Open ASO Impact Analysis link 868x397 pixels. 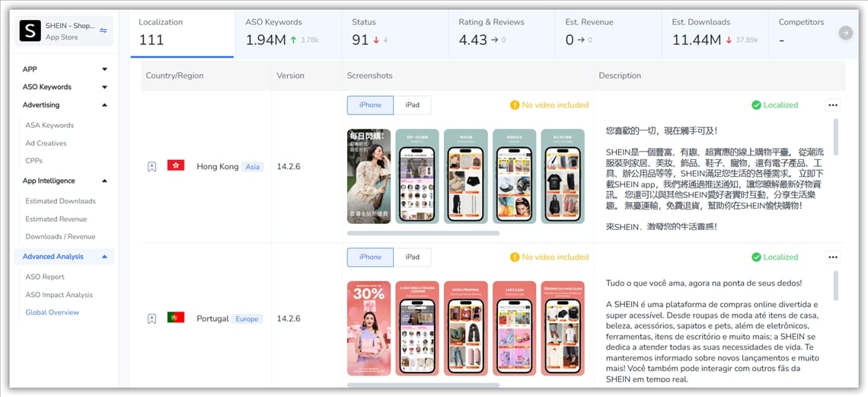pos(59,295)
